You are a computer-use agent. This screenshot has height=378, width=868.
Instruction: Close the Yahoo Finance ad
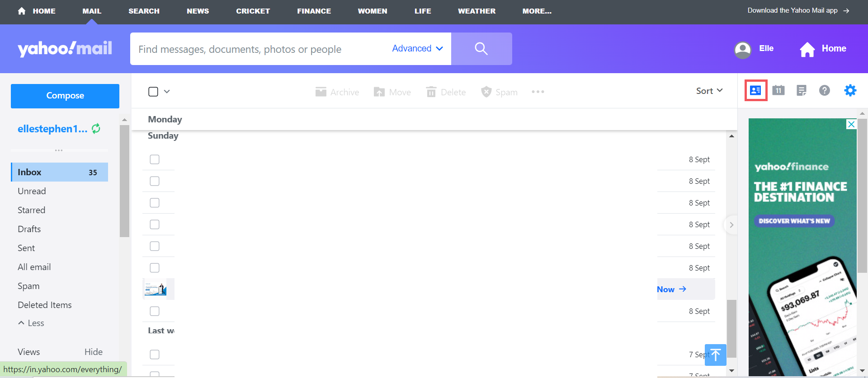(851, 124)
